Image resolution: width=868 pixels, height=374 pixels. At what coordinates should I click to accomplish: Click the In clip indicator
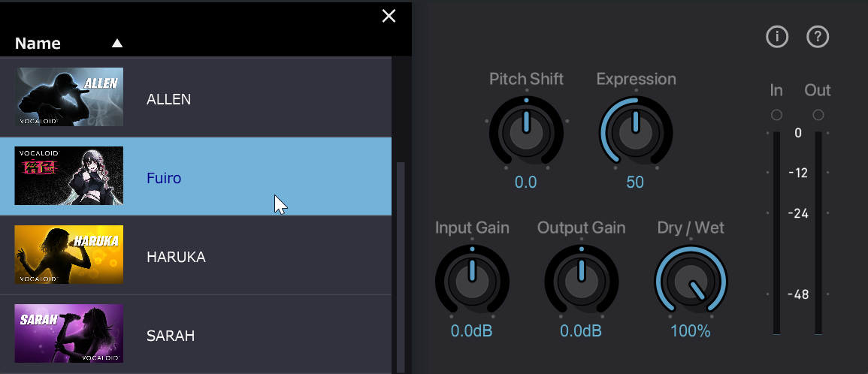(x=776, y=115)
